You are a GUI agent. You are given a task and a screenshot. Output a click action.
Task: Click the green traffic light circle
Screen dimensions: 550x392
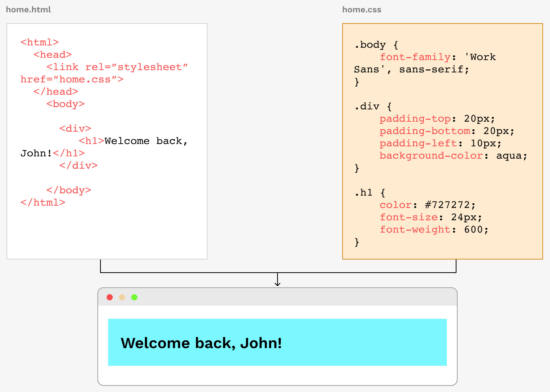134,297
